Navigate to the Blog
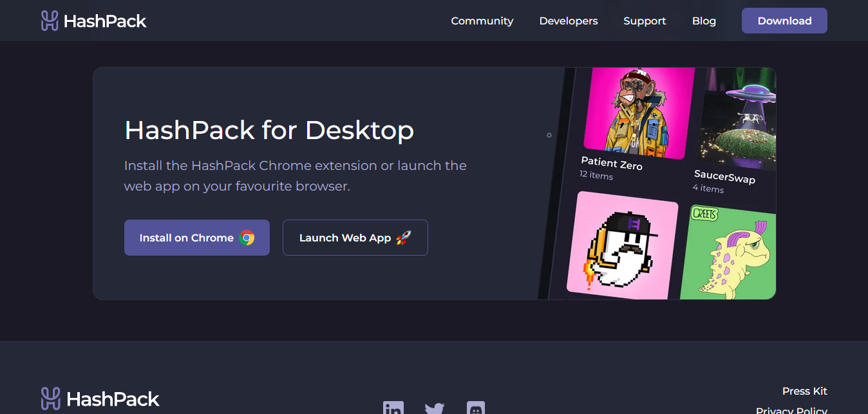Image resolution: width=868 pixels, height=414 pixels. click(704, 21)
